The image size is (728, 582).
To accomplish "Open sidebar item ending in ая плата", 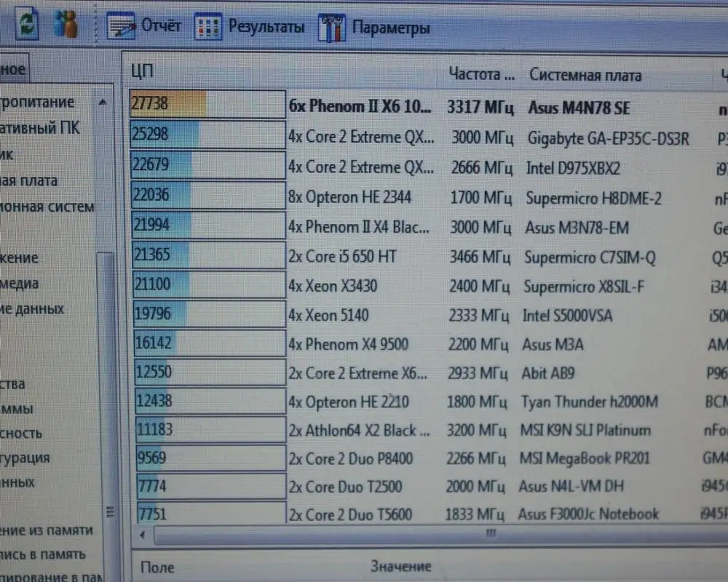I will 29,180.
